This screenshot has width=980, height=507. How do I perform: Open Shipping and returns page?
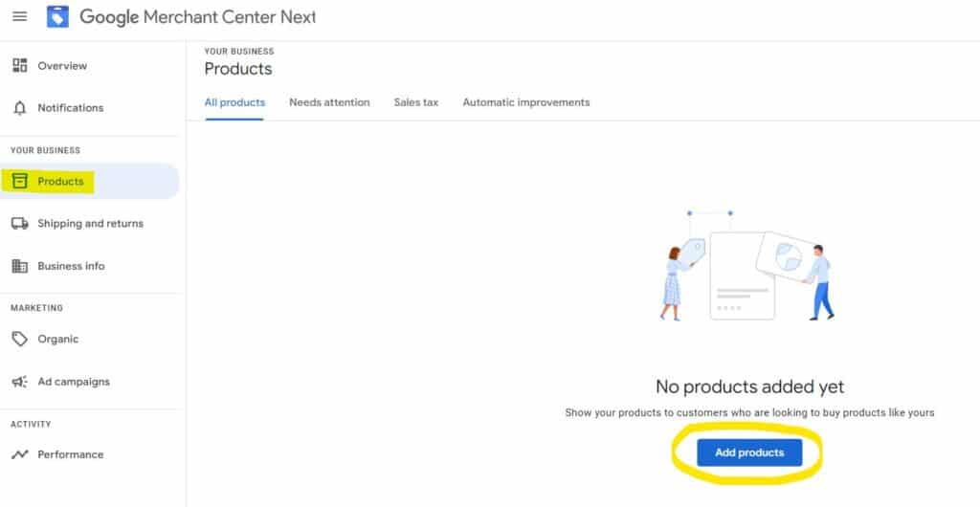(x=90, y=224)
